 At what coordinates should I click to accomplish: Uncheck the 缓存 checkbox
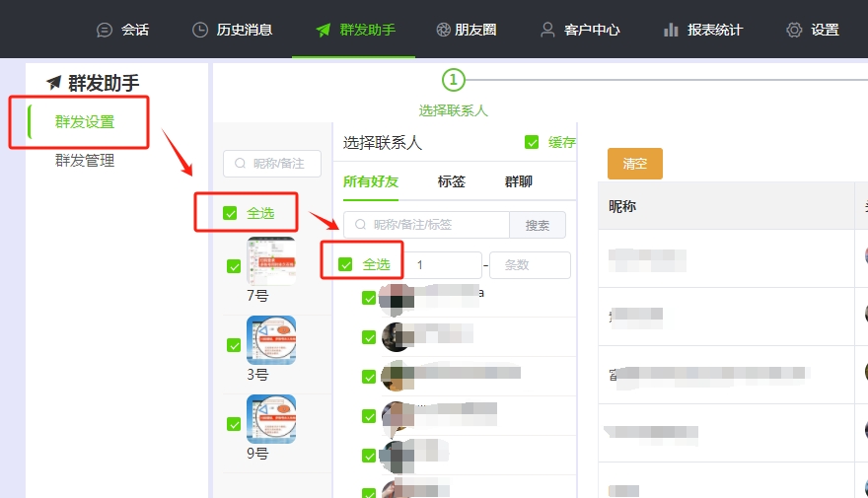click(x=532, y=142)
